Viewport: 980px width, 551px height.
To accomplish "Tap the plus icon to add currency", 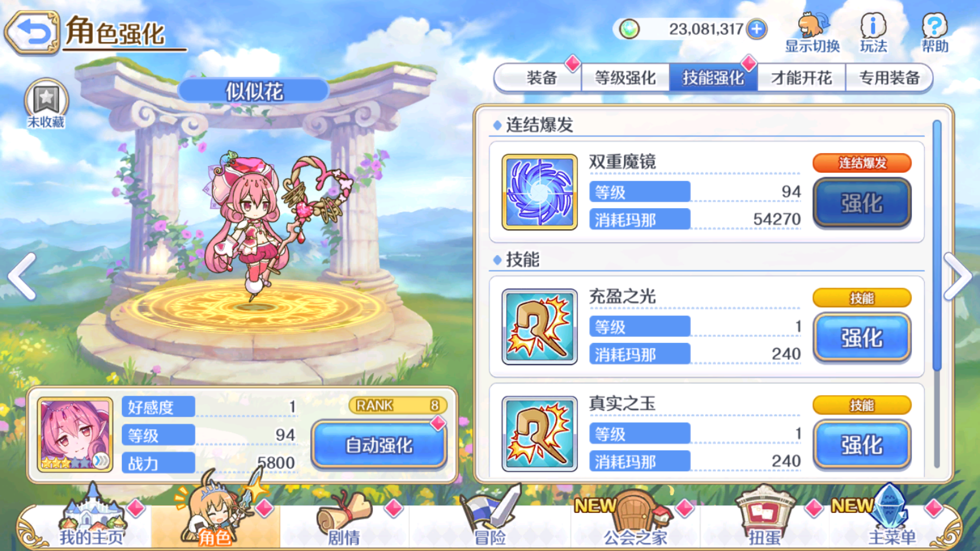I will pos(757,29).
